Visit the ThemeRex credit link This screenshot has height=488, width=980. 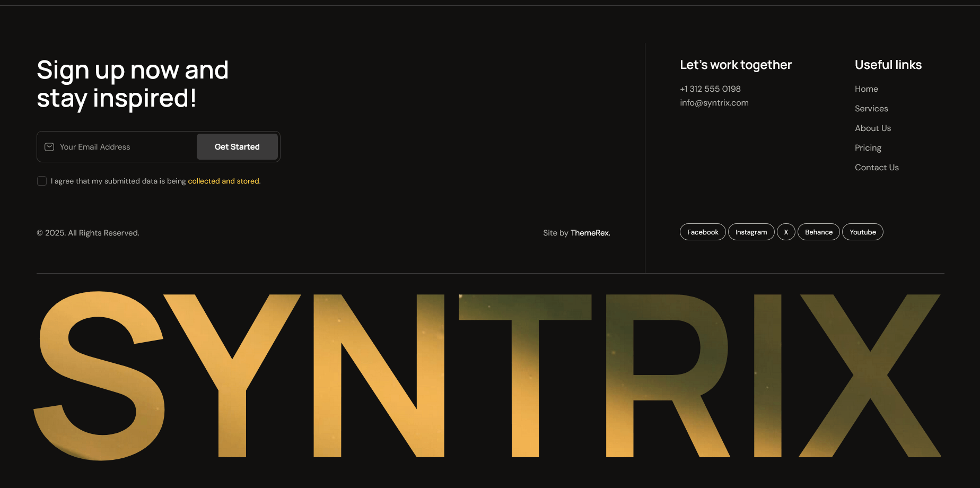[590, 233]
